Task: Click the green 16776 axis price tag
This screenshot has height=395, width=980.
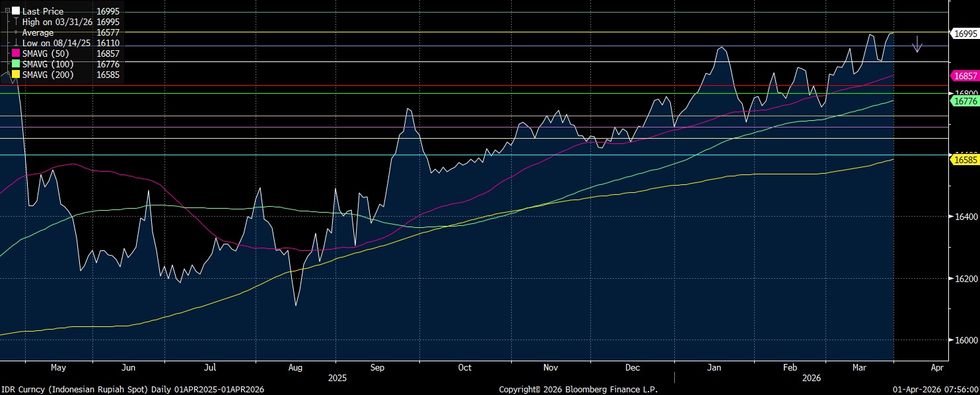Action: coord(964,100)
